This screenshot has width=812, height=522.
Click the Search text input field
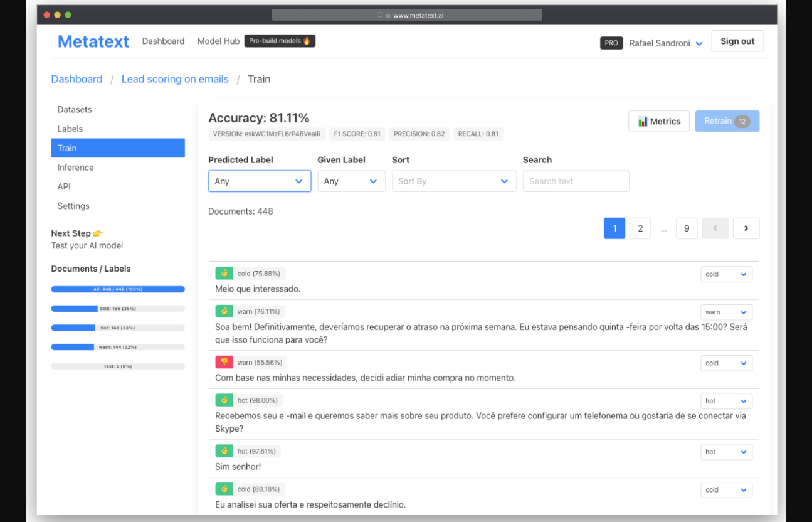(576, 181)
